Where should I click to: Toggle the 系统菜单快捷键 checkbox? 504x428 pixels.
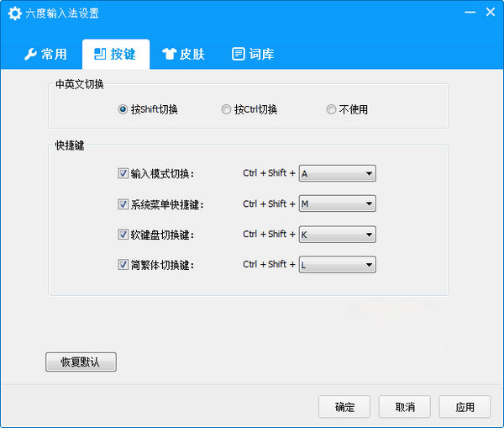123,204
